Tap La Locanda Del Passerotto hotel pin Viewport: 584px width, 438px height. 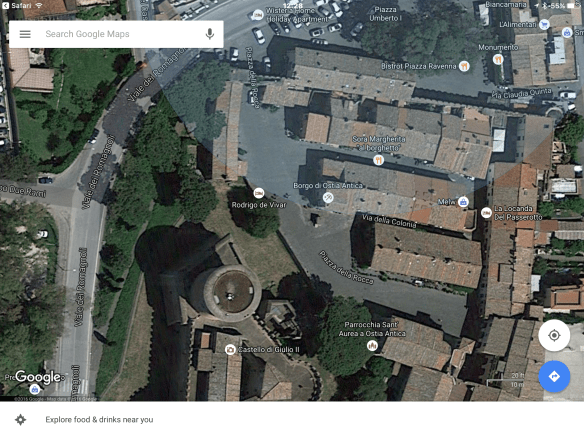[x=486, y=213]
